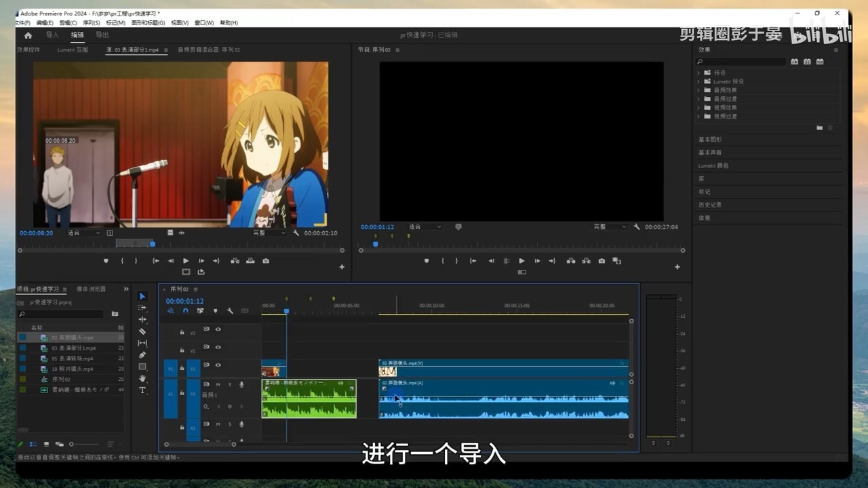The width and height of the screenshot is (868, 488).
Task: Search in the 效果 panel field
Action: 741,62
